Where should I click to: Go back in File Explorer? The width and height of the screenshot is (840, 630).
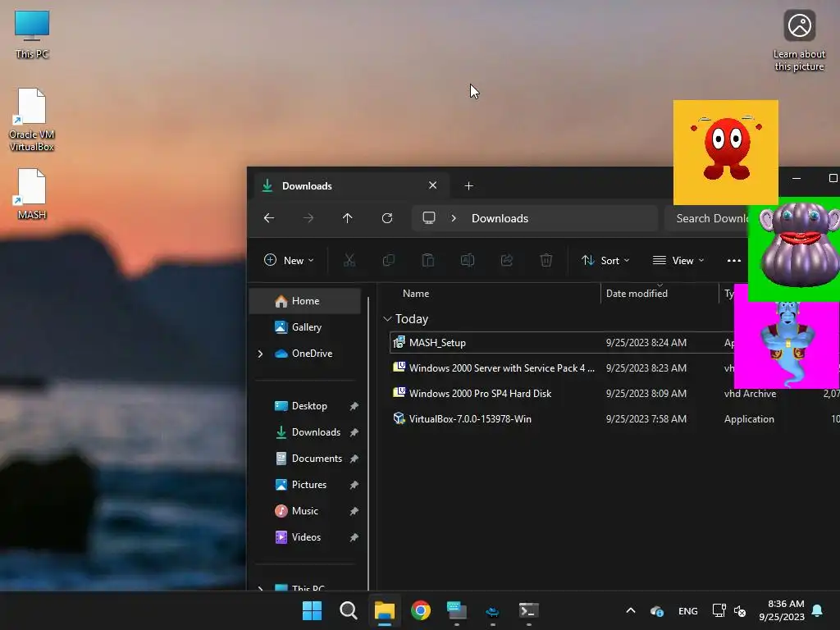[x=269, y=218]
